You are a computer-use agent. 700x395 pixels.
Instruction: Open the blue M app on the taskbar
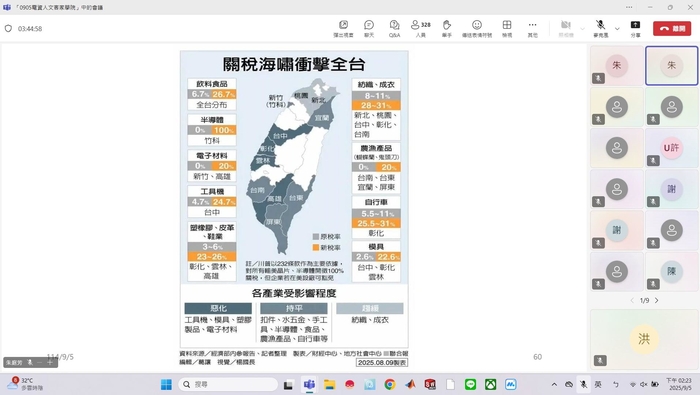point(511,384)
